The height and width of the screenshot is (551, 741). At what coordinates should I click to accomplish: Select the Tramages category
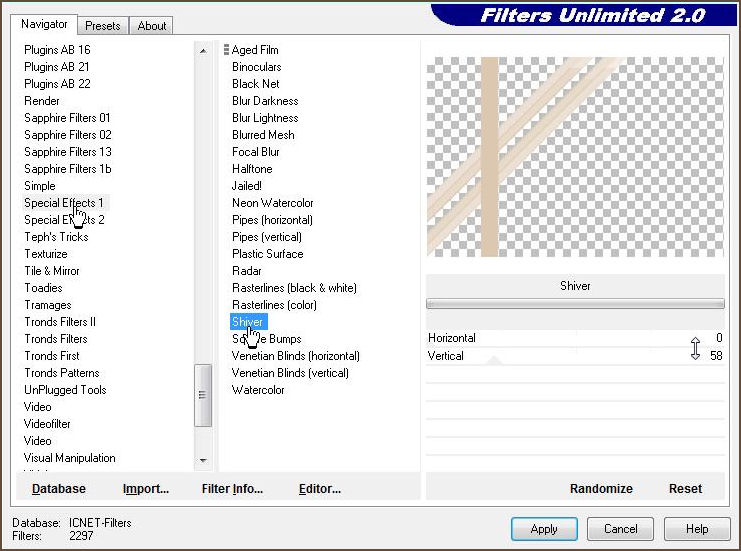tap(48, 305)
